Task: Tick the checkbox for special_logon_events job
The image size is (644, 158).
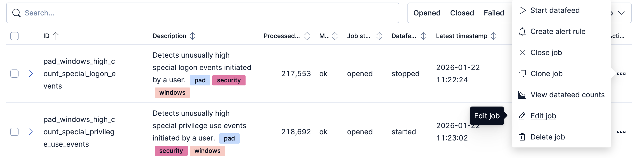Action: click(14, 74)
